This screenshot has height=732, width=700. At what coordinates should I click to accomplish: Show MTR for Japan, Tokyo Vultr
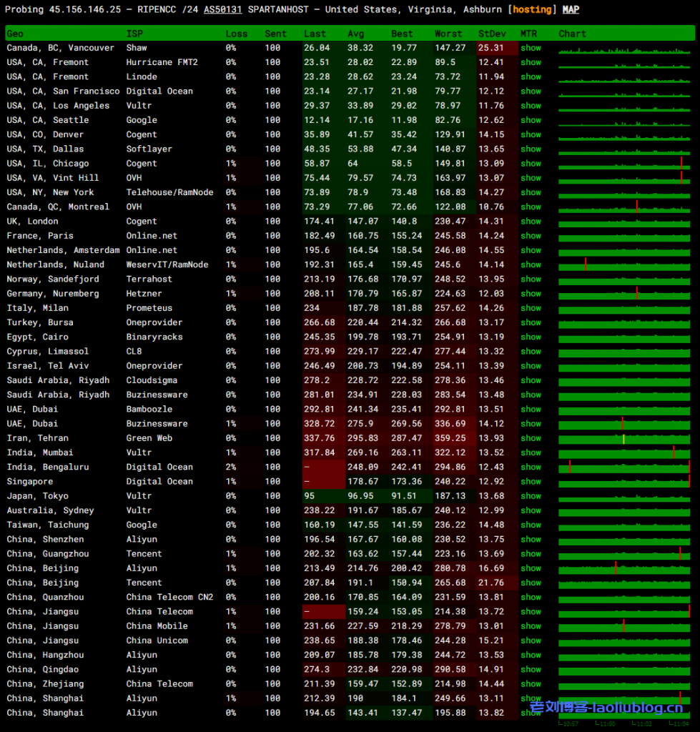[531, 496]
